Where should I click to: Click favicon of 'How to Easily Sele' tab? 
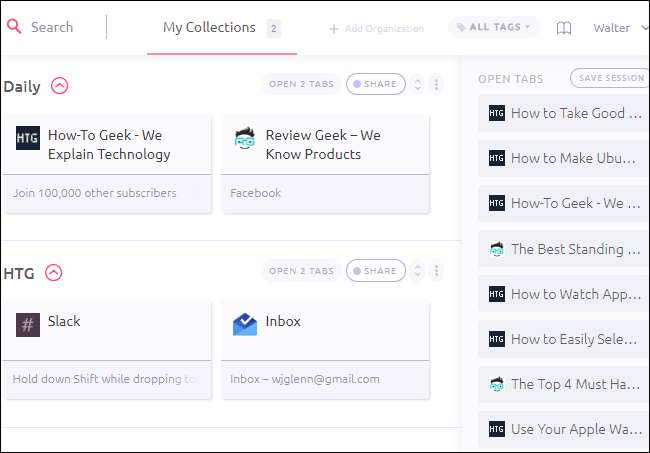pyautogui.click(x=497, y=339)
